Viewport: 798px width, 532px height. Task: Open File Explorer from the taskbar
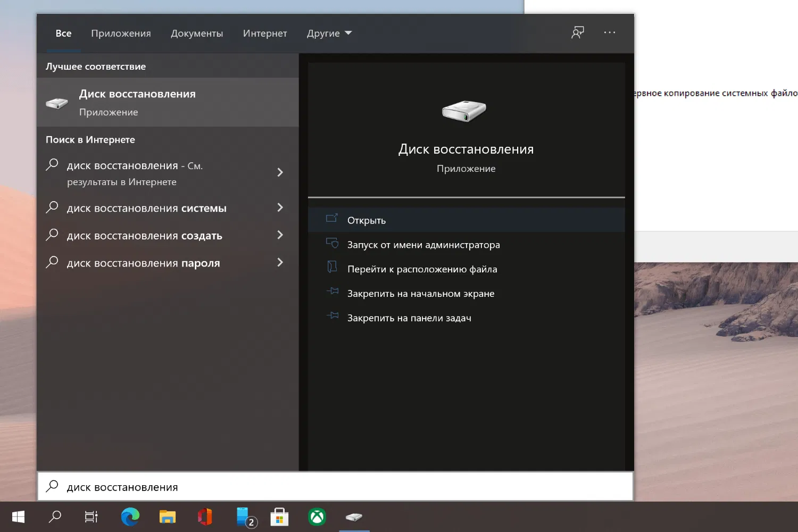[x=168, y=517]
